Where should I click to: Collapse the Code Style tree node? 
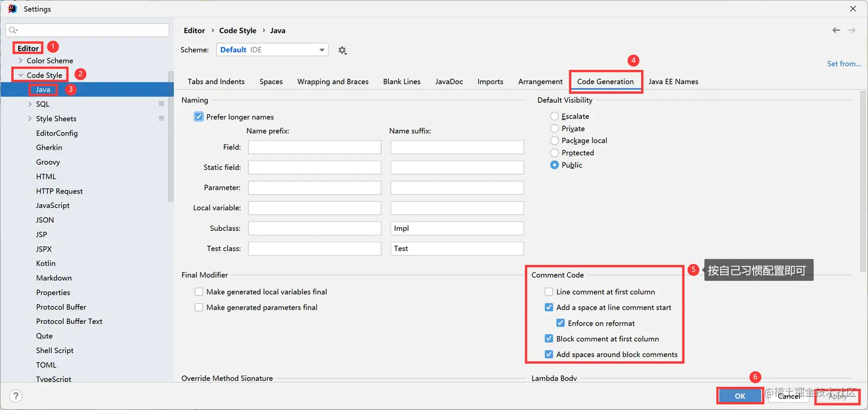click(21, 75)
